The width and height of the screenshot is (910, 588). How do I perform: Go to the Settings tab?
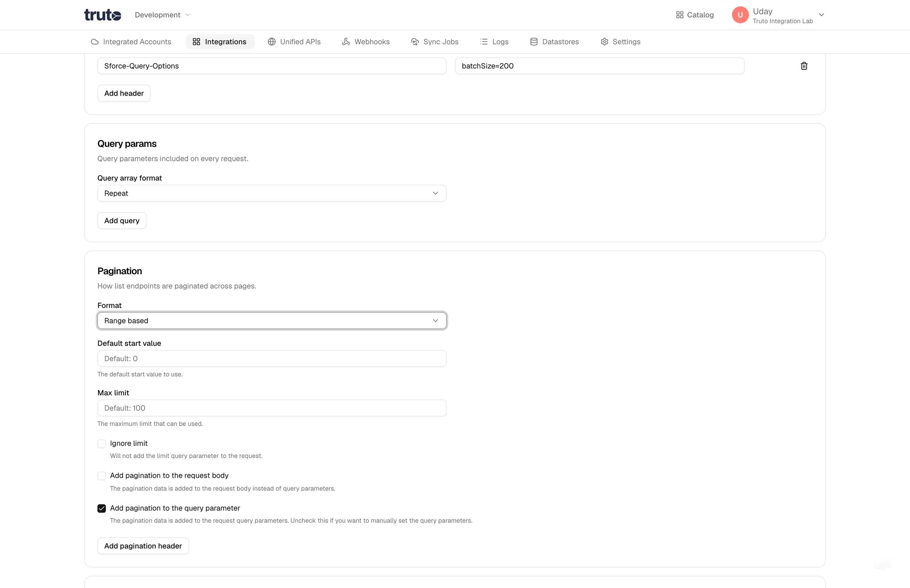coord(620,42)
